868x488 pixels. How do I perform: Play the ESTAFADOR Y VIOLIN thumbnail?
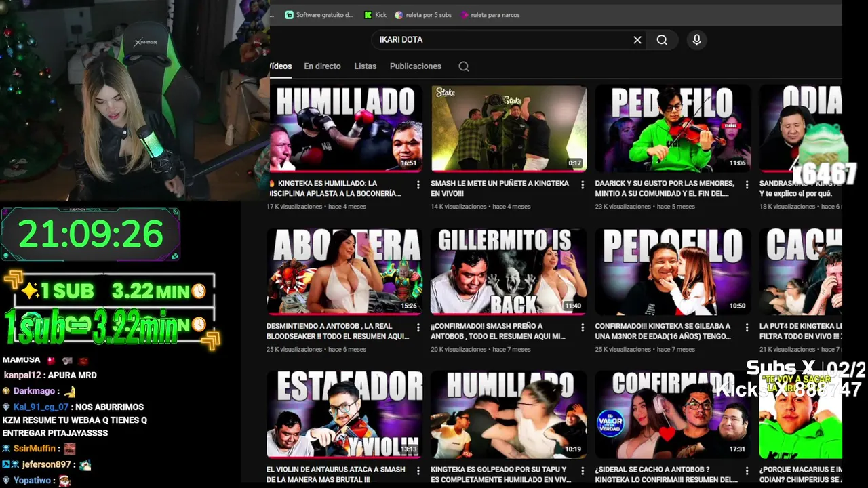[x=344, y=414]
